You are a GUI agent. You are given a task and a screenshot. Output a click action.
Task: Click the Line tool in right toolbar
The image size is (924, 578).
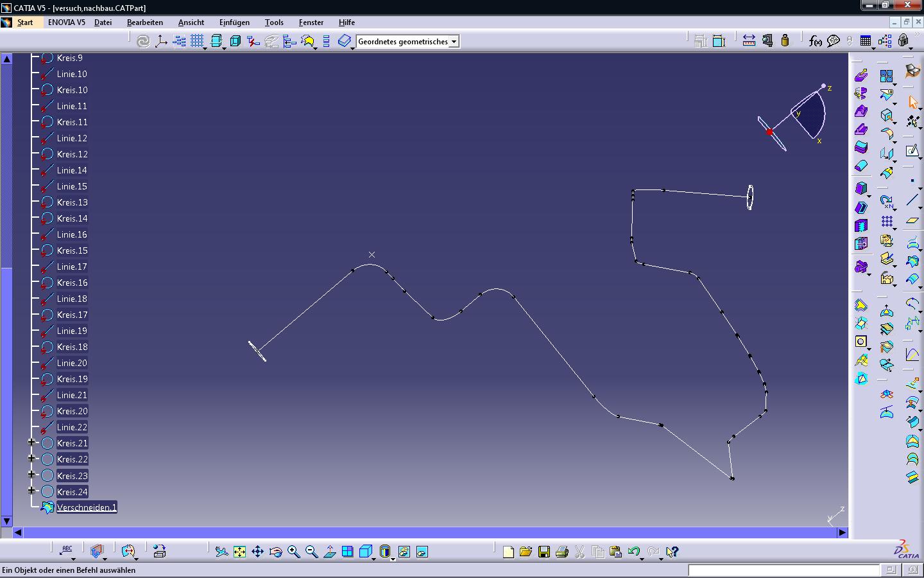[912, 200]
